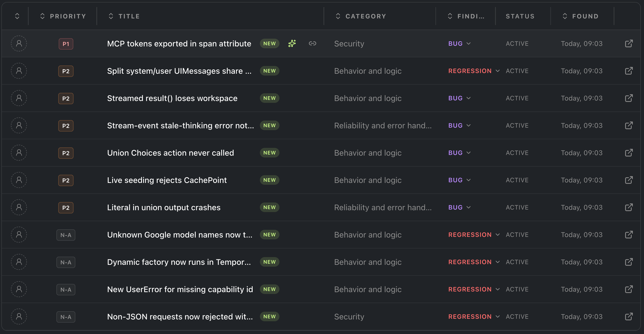Select Security category cell on MCP tokens row

coord(349,43)
